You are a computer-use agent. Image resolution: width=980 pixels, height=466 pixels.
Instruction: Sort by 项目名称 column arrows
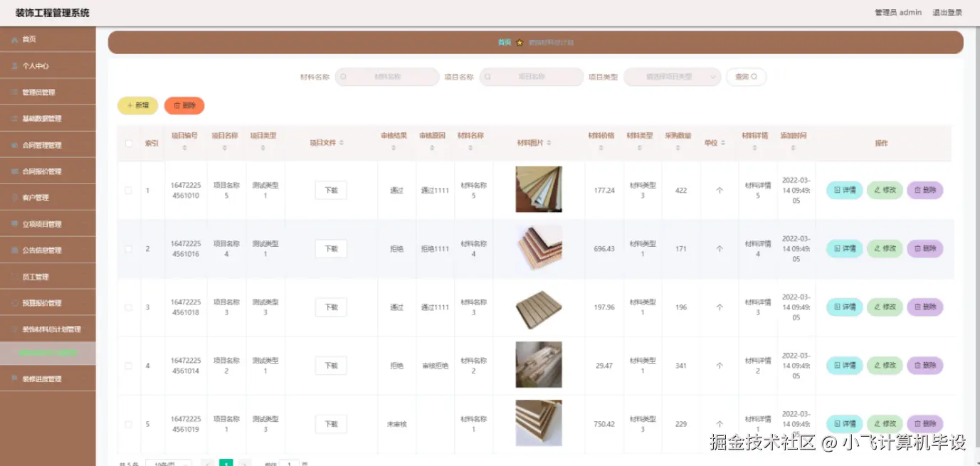225,148
